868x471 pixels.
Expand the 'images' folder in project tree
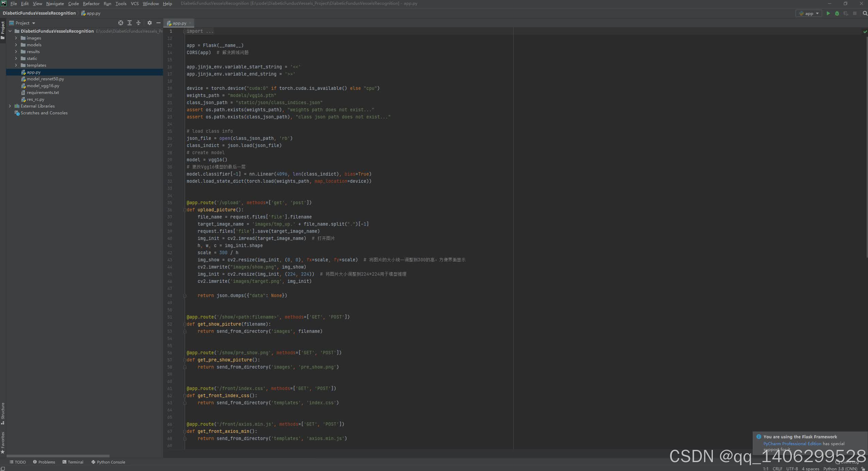coord(16,38)
